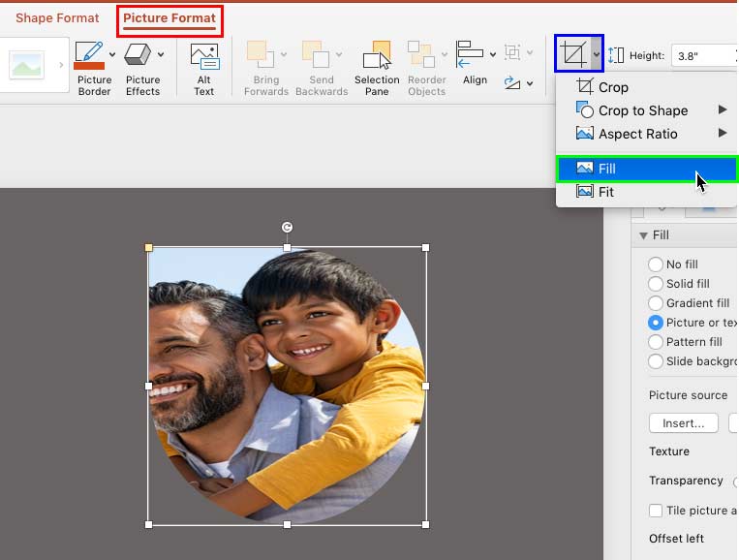Click the Fit menu item icon
The image size is (739, 560).
click(584, 192)
